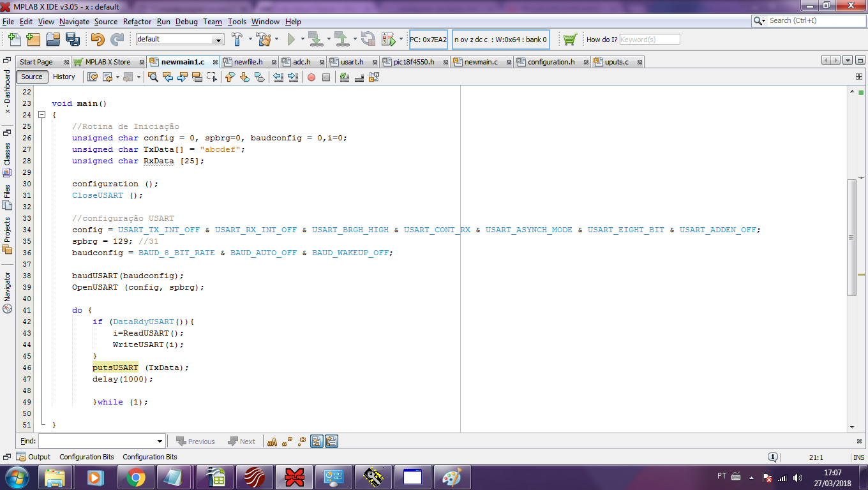
Task: Jump to last edit location icon
Action: tap(93, 77)
